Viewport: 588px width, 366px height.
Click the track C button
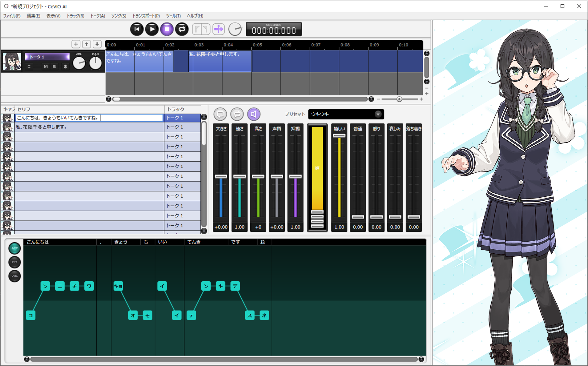pyautogui.click(x=29, y=66)
